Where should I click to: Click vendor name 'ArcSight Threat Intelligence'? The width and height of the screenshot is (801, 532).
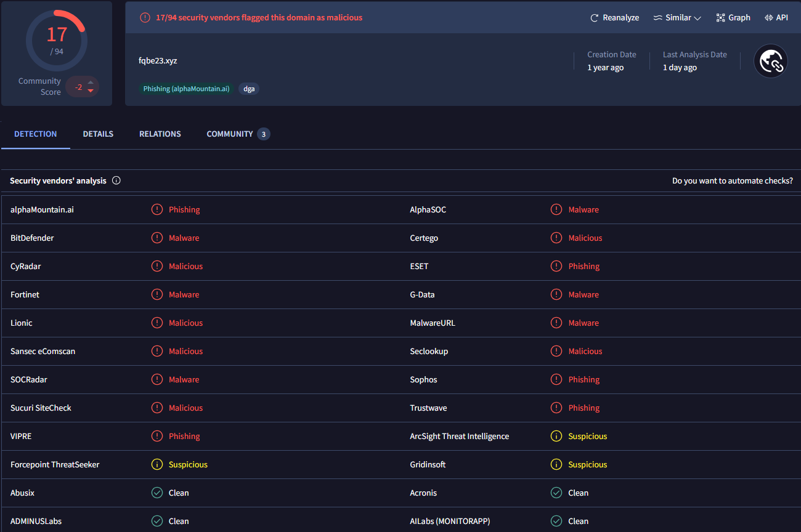click(460, 436)
